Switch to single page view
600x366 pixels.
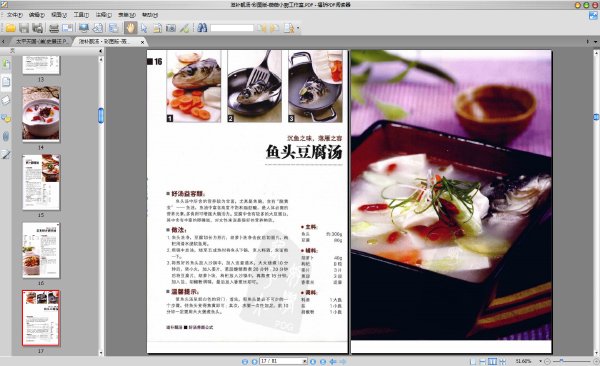[x=473, y=361]
